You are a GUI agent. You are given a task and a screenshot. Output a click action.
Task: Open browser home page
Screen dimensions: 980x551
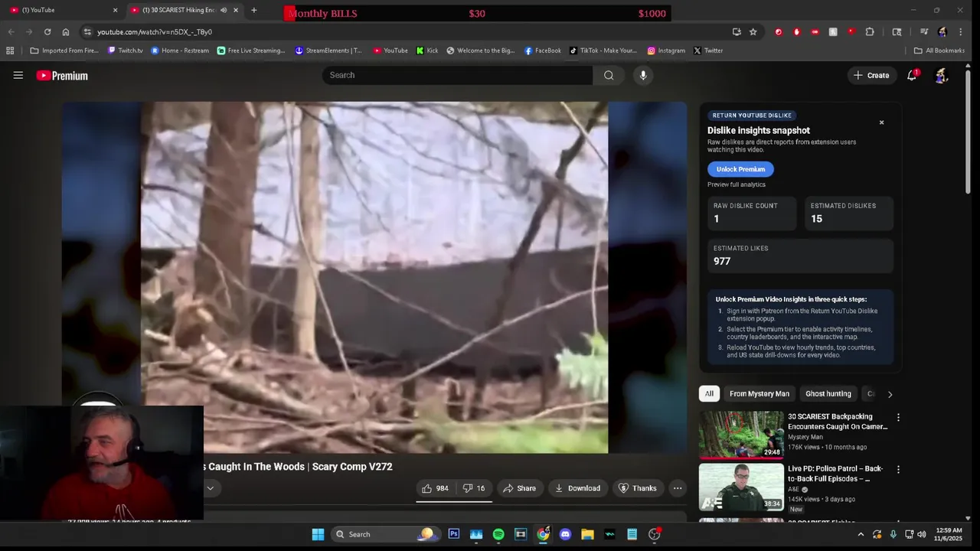[x=66, y=32]
